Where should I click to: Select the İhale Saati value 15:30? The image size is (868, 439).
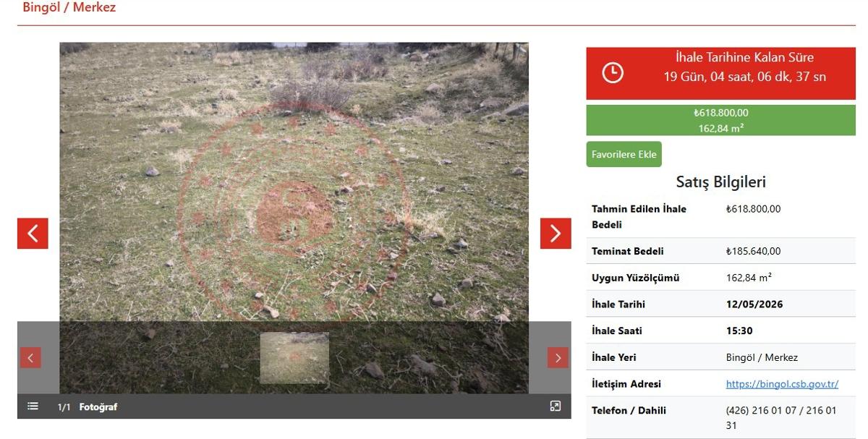pos(739,331)
